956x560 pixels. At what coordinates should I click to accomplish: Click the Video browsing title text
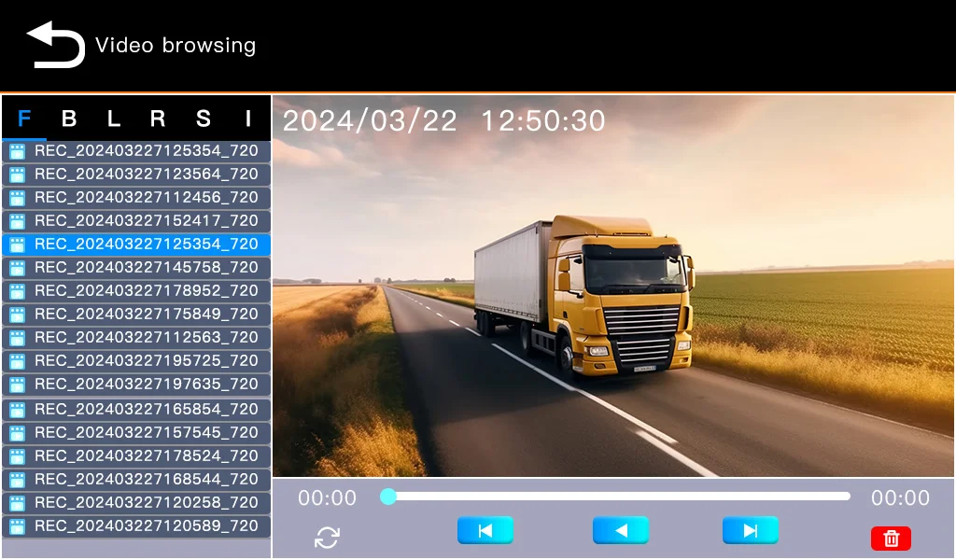[176, 46]
